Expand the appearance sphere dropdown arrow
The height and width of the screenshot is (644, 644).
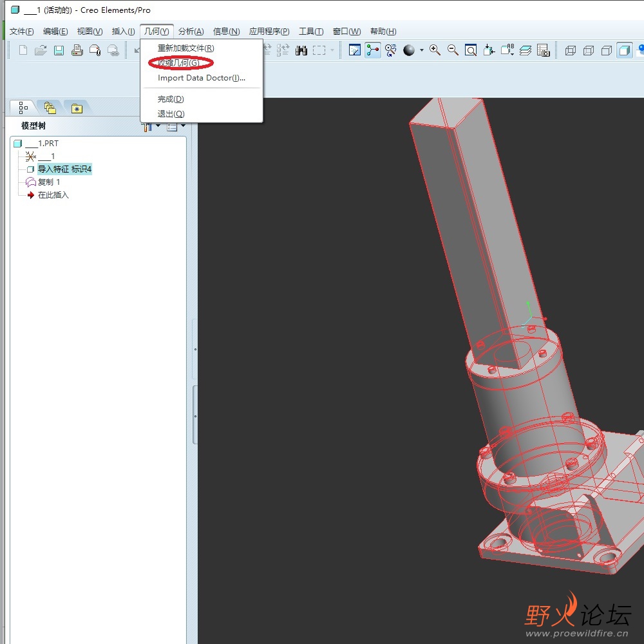pyautogui.click(x=422, y=50)
